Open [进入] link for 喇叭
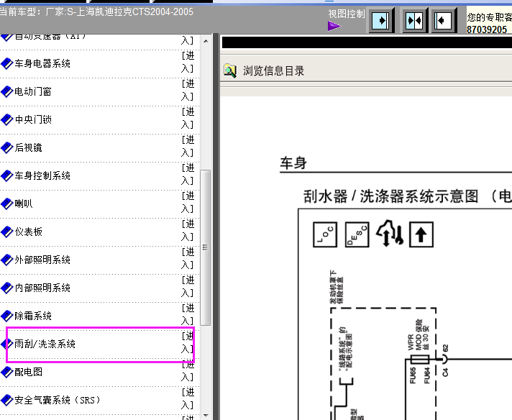Viewport: 512px width, 420px height. point(188,203)
